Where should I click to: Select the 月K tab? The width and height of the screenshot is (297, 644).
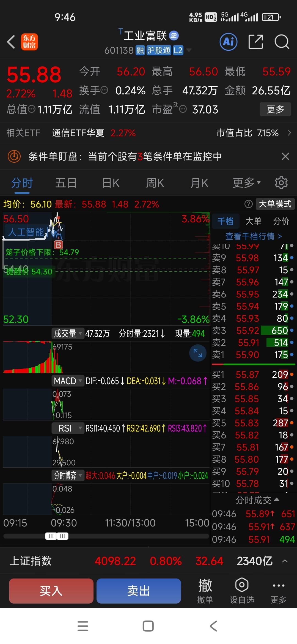click(200, 183)
